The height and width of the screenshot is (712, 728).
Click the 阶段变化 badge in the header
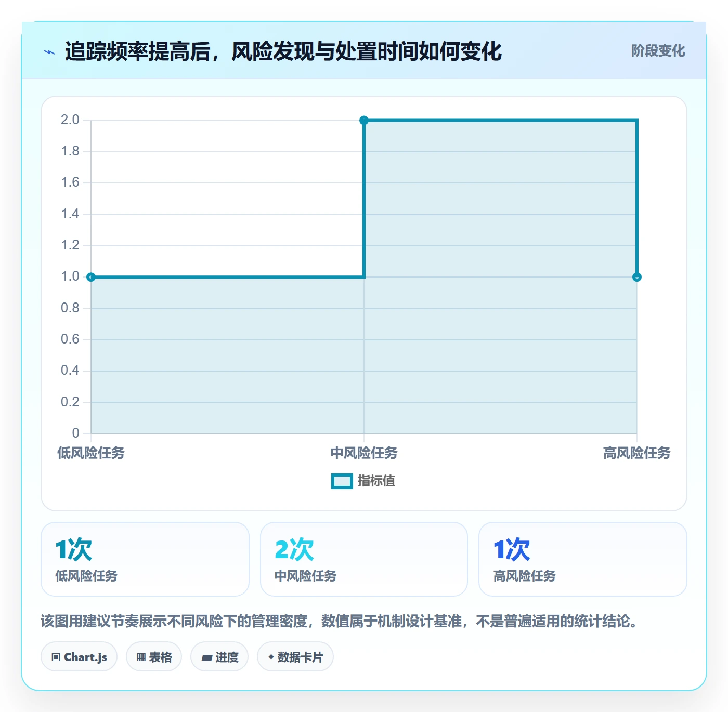pyautogui.click(x=658, y=51)
